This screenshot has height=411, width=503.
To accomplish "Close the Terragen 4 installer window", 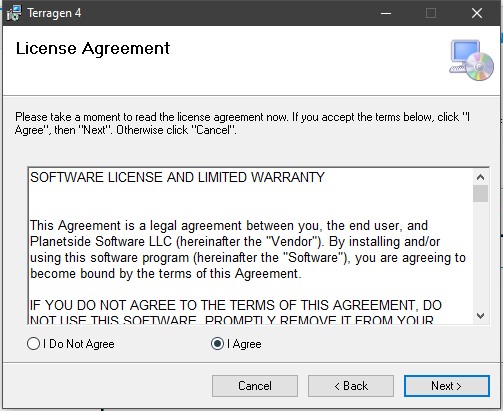I will coord(477,13).
